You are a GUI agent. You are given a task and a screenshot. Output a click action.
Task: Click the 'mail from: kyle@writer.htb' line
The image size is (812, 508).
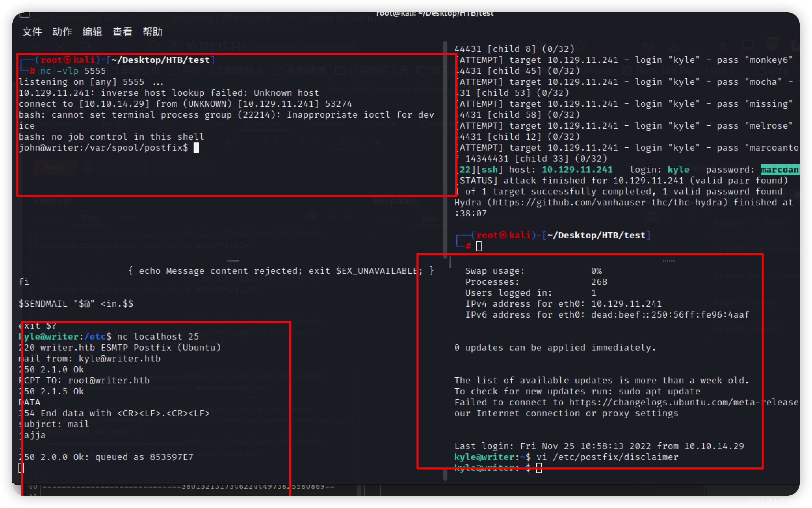pos(89,358)
